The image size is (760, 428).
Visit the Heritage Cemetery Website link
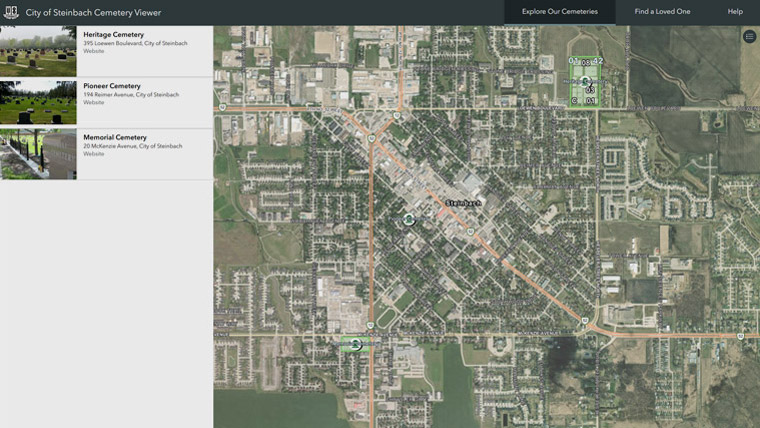click(x=94, y=51)
